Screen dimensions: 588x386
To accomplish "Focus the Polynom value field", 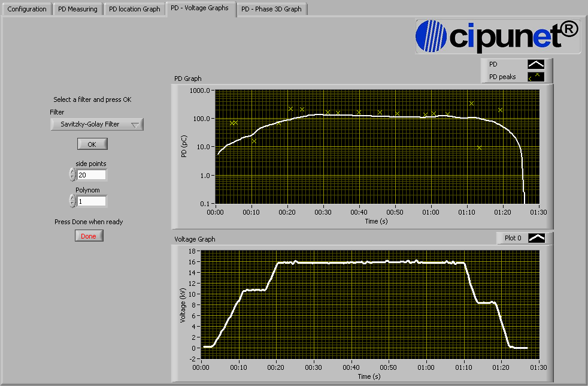I will click(91, 201).
